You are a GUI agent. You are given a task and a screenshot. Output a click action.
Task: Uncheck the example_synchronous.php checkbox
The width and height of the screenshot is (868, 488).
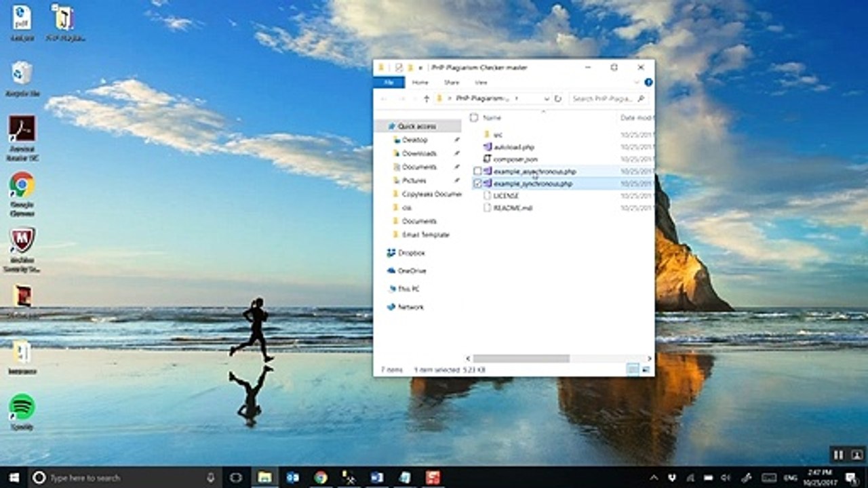478,184
